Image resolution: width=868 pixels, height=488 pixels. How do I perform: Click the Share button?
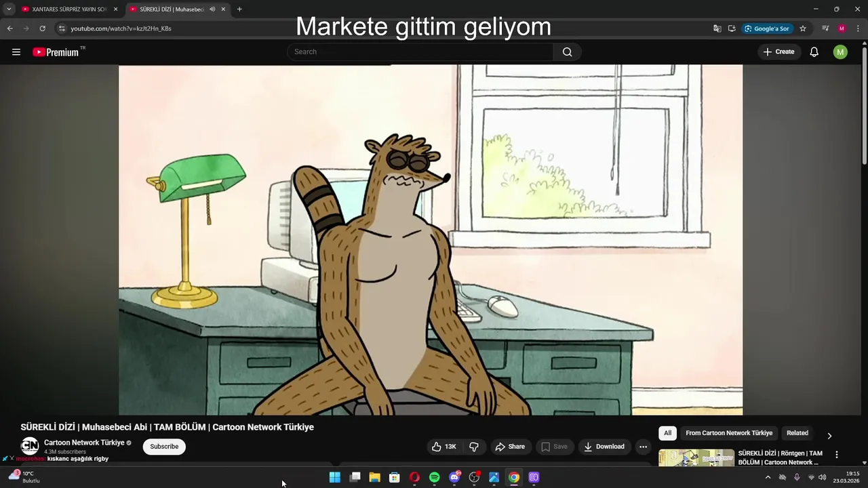[x=510, y=447]
